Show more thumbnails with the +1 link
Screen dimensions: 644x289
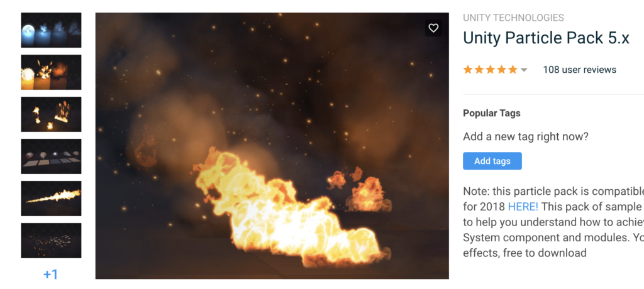click(51, 274)
